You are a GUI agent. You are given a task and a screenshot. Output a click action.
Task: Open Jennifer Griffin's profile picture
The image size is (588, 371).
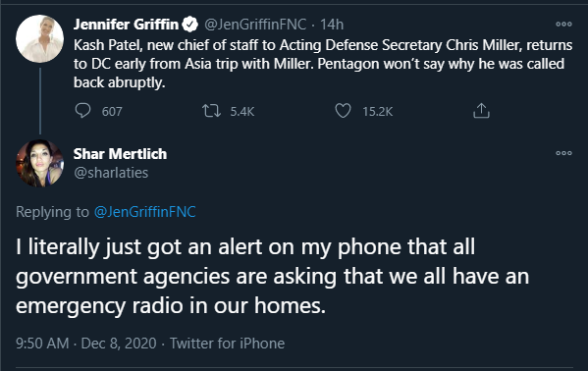coord(39,38)
